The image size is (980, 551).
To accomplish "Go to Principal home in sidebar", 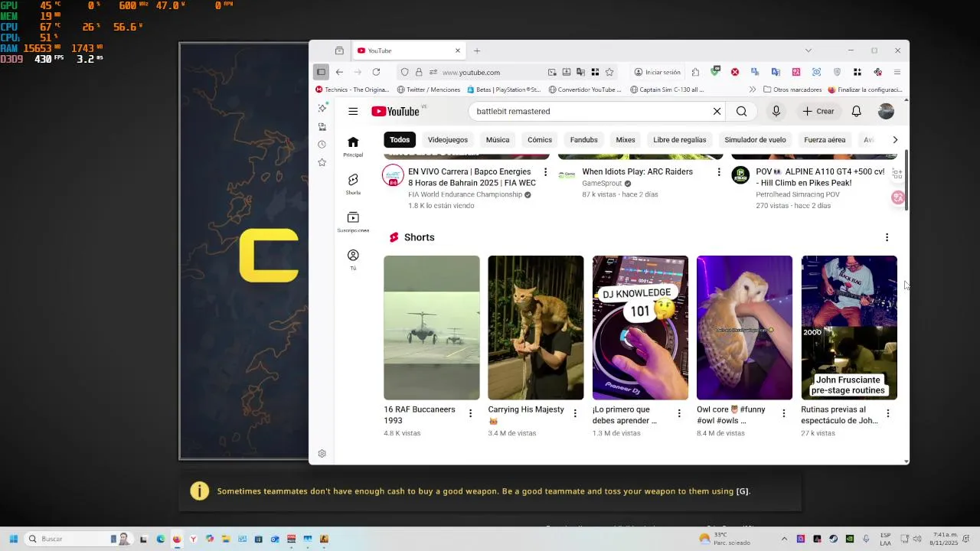I will 353,146.
